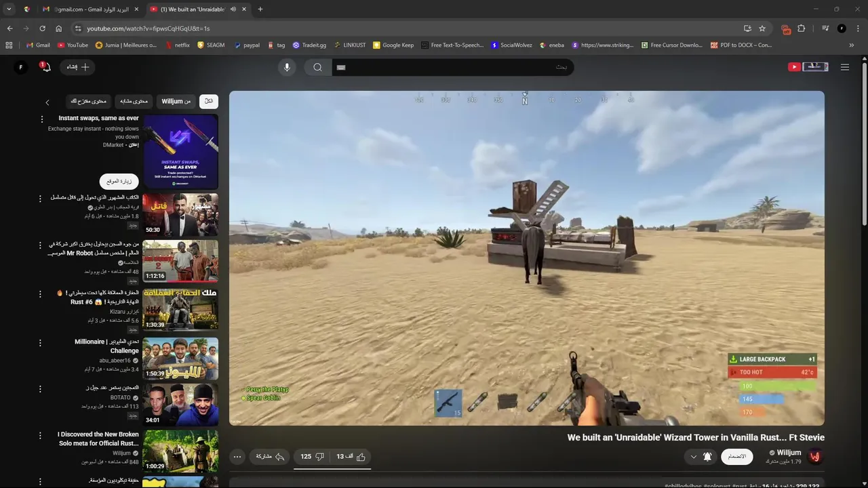Image resolution: width=868 pixels, height=488 pixels.
Task: Open the Willjum channel avatar
Action: 815,457
